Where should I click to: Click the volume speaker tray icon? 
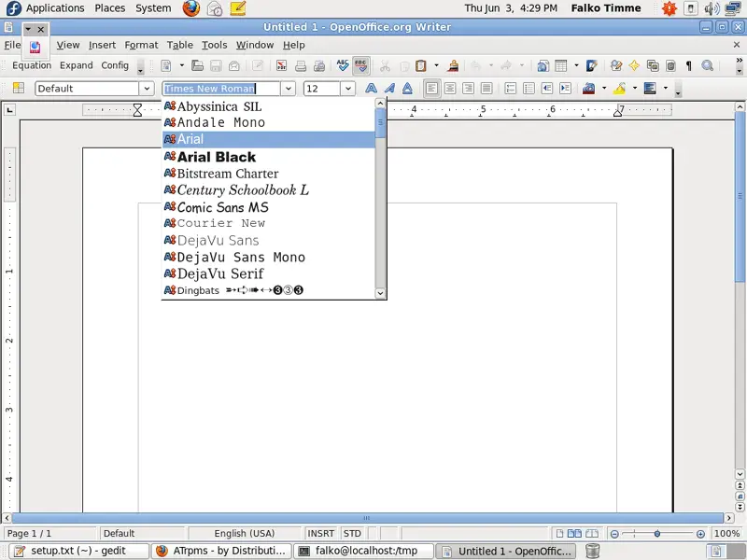coord(712,8)
